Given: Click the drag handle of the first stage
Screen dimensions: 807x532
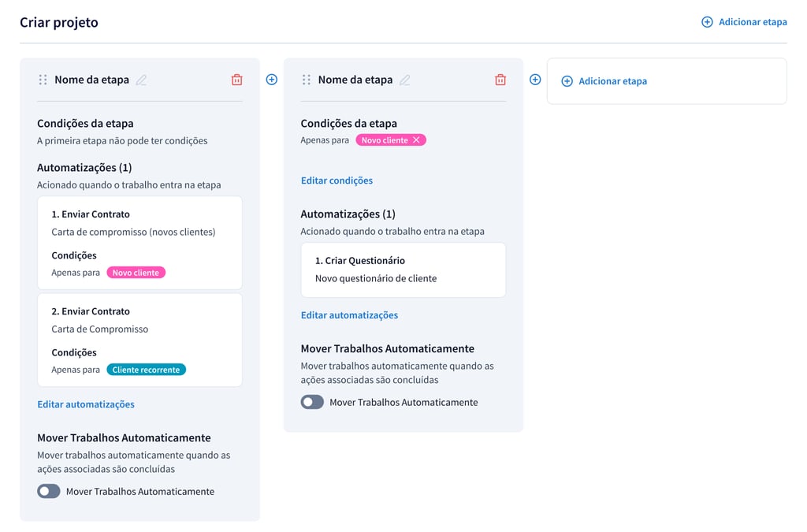Looking at the screenshot, I should (43, 80).
